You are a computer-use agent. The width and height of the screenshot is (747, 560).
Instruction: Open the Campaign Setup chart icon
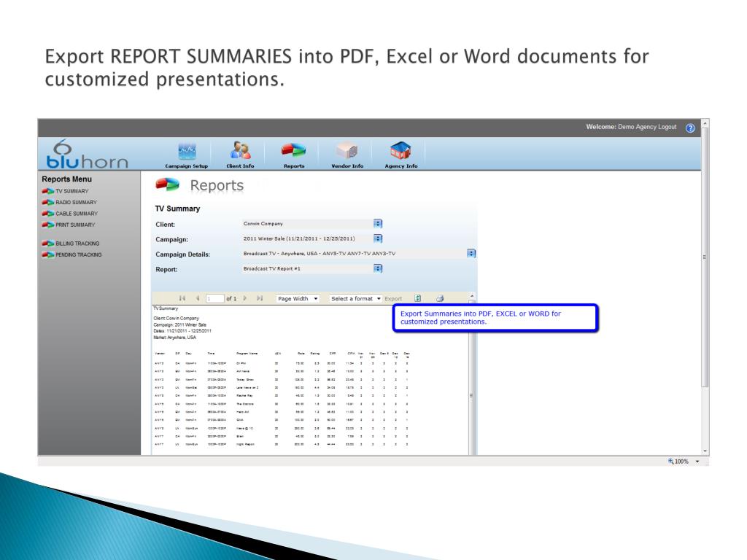(187, 152)
